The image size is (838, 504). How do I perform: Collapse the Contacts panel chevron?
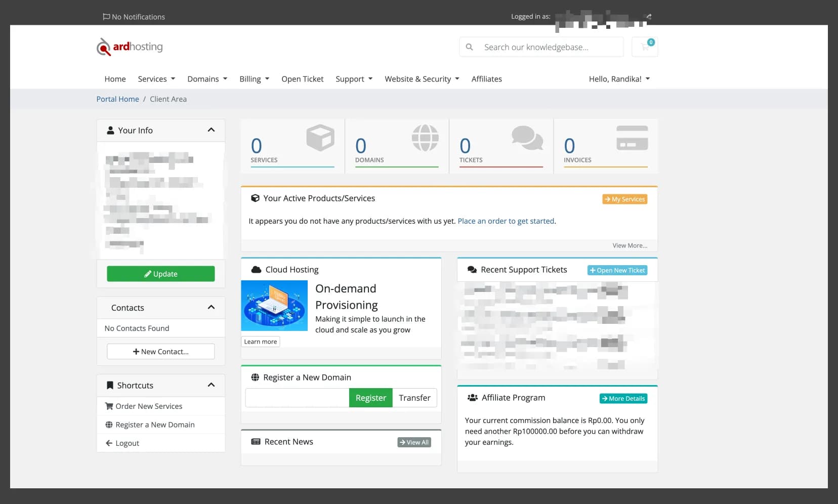click(211, 308)
